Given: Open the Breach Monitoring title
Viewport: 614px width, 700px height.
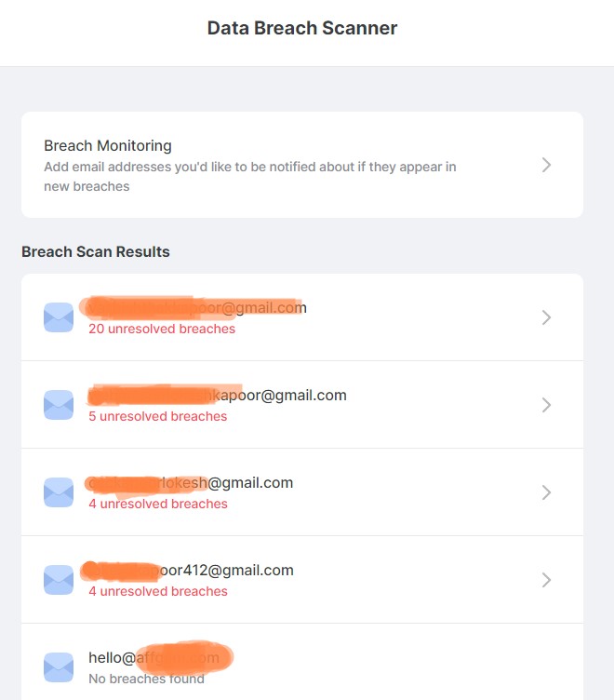Looking at the screenshot, I should 108,146.
